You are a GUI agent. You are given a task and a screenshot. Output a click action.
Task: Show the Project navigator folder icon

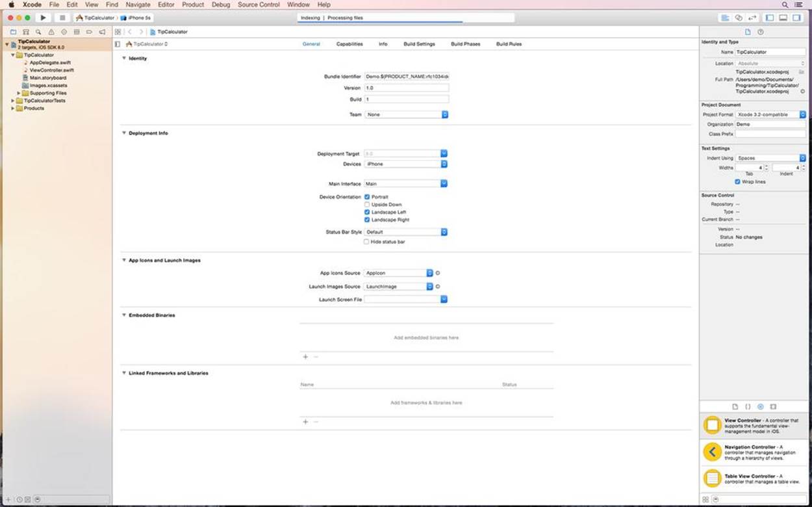[x=13, y=31]
